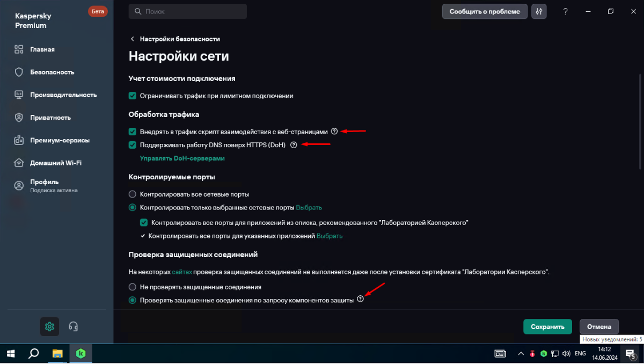
Task: Click Выбрать link for selected network ports
Action: coord(309,207)
